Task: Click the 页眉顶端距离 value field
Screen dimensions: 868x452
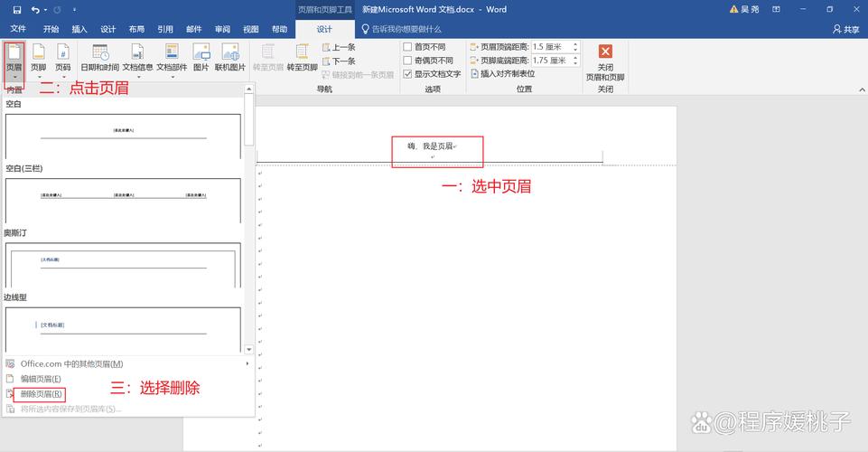Action: tap(551, 47)
